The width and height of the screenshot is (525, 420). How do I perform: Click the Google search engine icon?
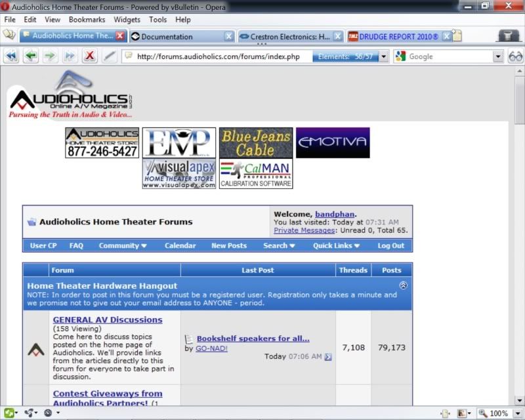400,56
